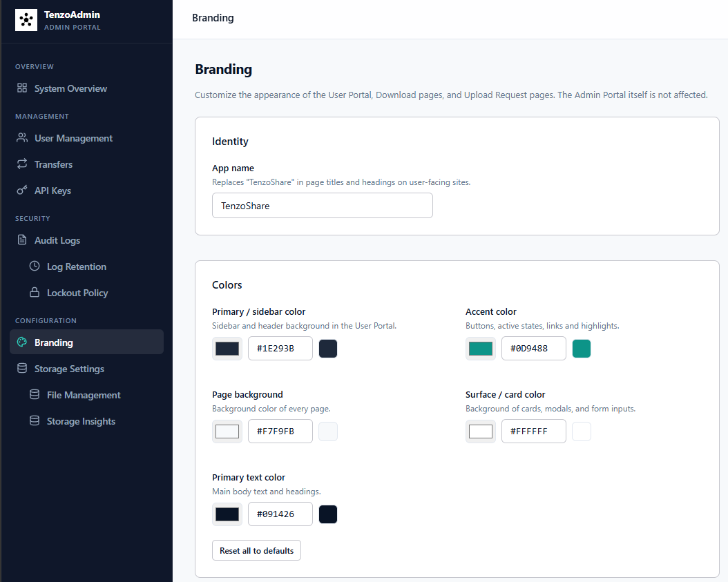This screenshot has height=582, width=728.
Task: Open Lockout Policy settings
Action: pos(86,293)
